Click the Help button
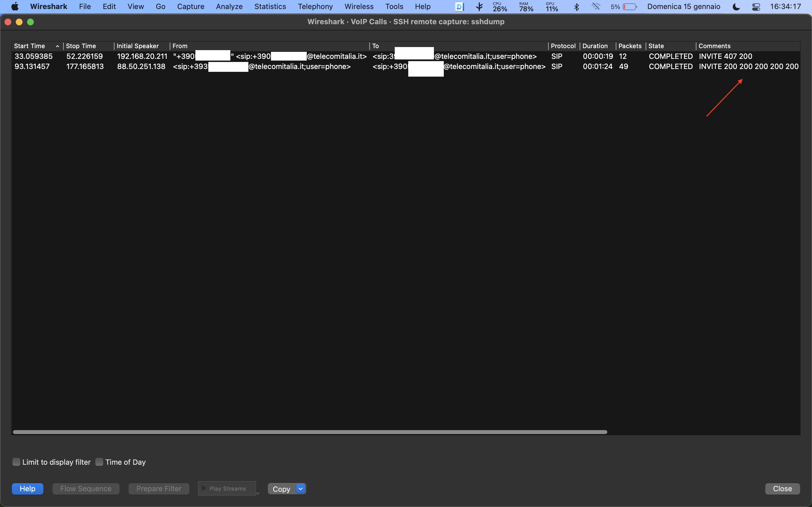The width and height of the screenshot is (812, 507). [28, 489]
